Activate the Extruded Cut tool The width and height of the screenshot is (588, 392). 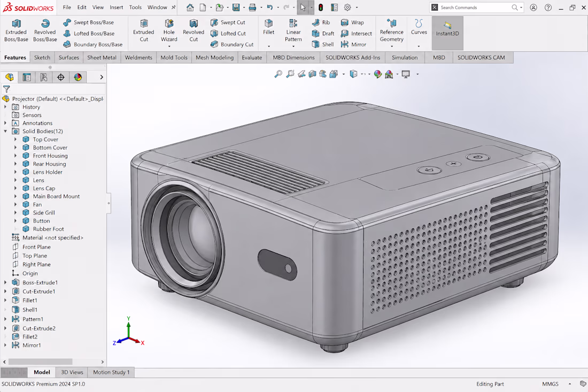coord(144,30)
